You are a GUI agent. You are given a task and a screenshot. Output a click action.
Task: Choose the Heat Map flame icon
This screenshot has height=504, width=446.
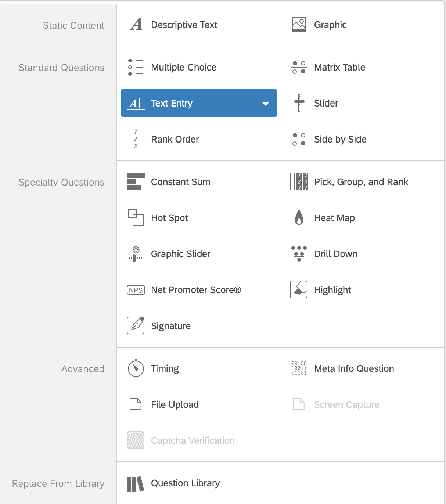click(299, 217)
